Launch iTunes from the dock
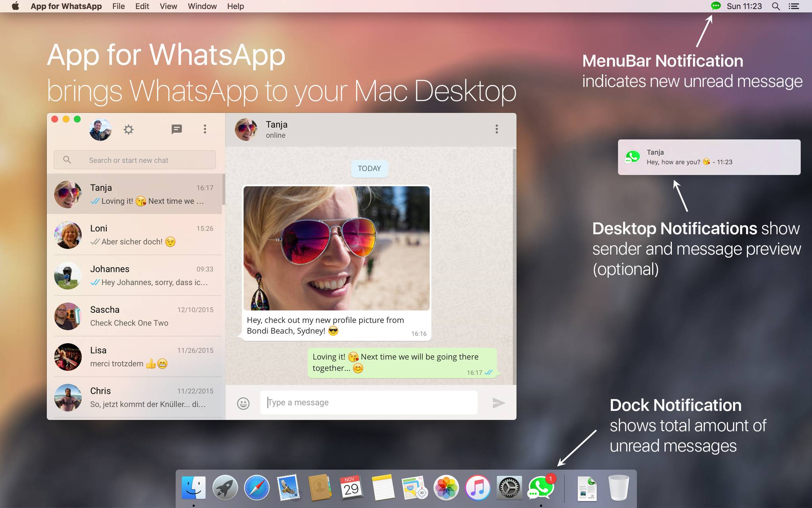This screenshot has width=812, height=508. coord(477,488)
